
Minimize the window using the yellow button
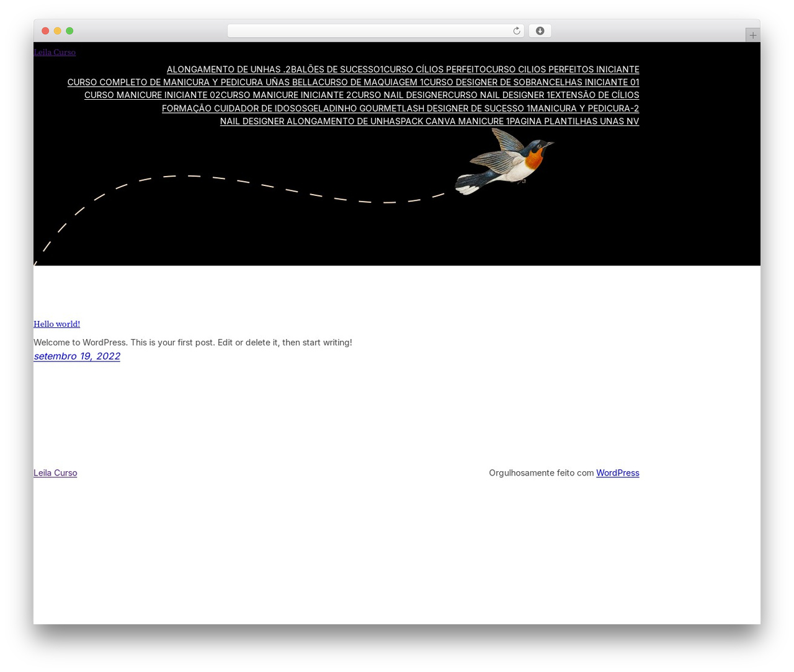coord(58,31)
